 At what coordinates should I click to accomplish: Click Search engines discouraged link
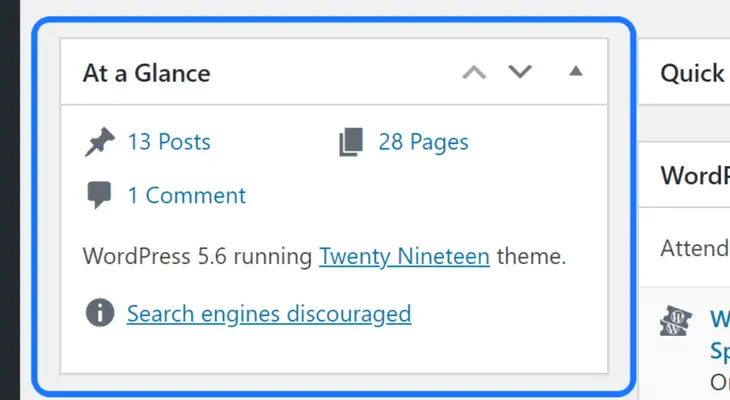(x=269, y=314)
